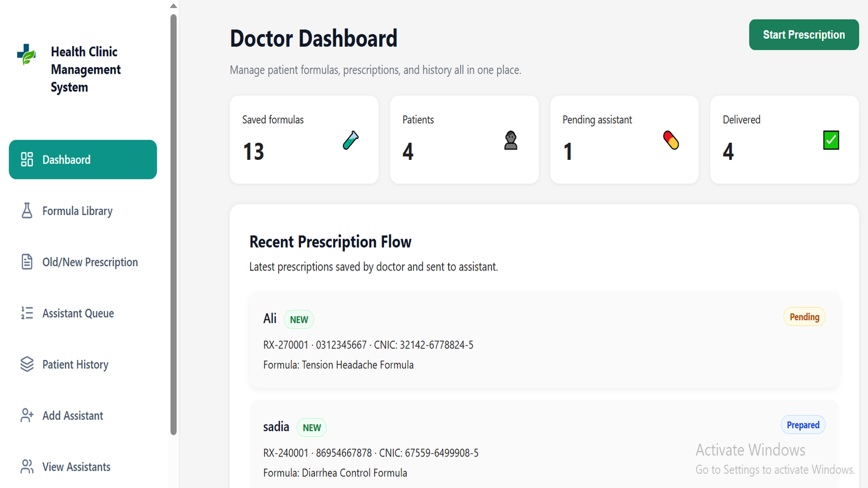Click the Assistant Queue list icon

click(27, 313)
